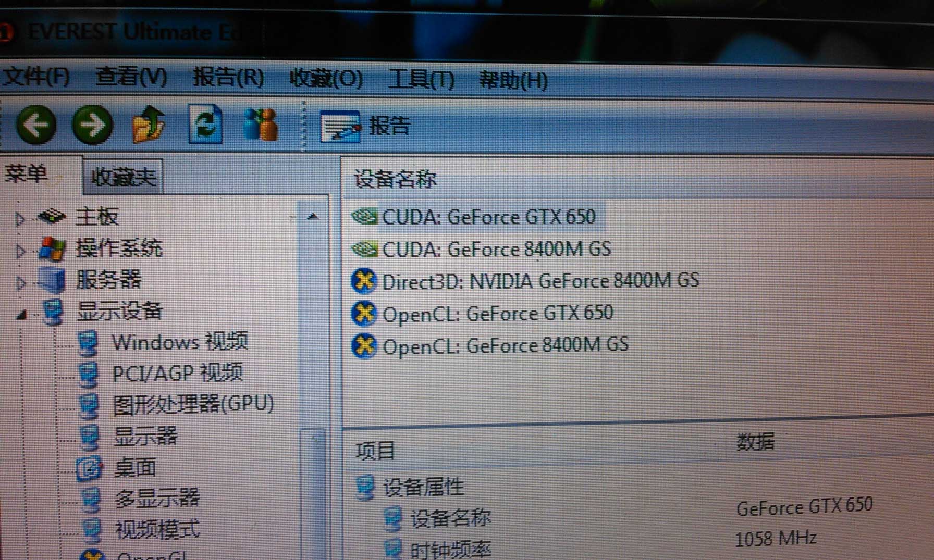Image resolution: width=934 pixels, height=560 pixels.
Task: Open the 工具(T) menu
Action: pyautogui.click(x=421, y=80)
